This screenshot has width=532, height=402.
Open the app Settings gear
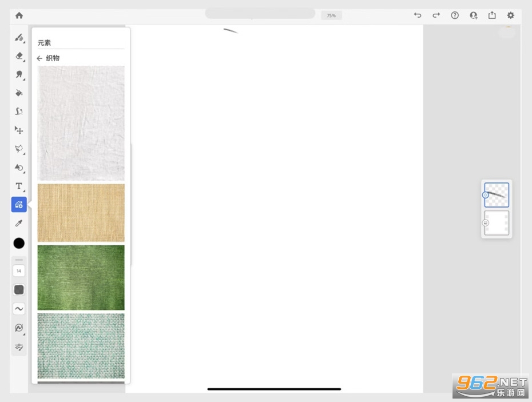[510, 15]
